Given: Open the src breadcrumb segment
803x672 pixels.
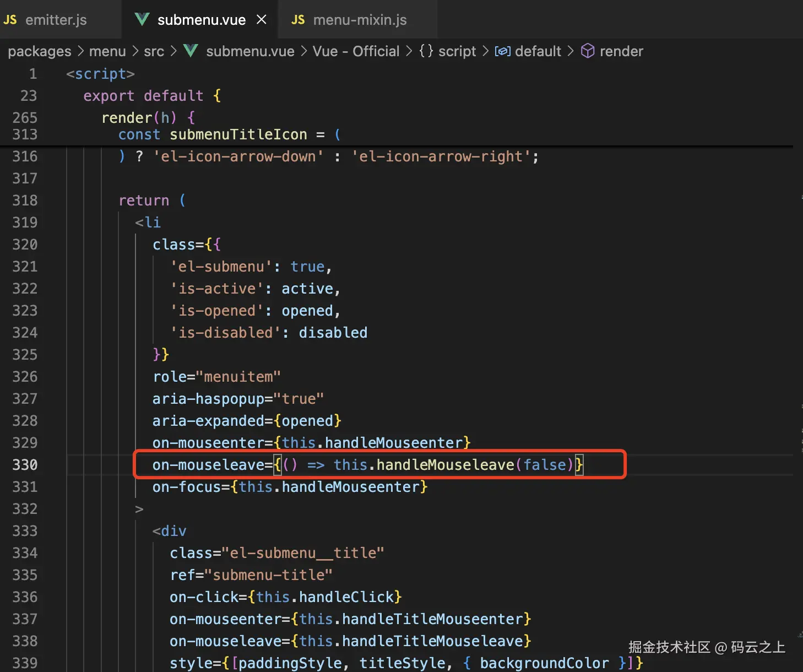Looking at the screenshot, I should coord(154,51).
